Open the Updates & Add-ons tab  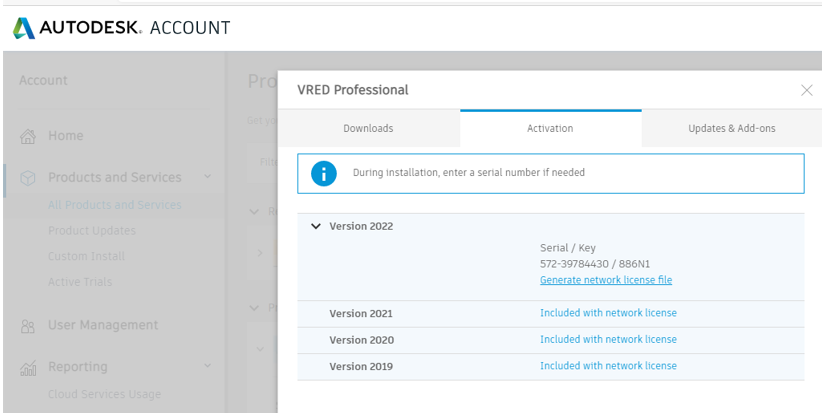731,128
